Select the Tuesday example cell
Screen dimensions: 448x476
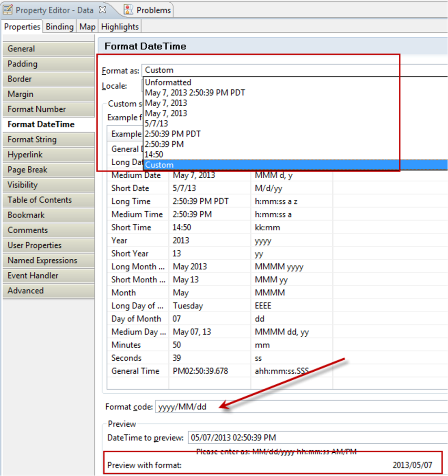click(x=210, y=306)
